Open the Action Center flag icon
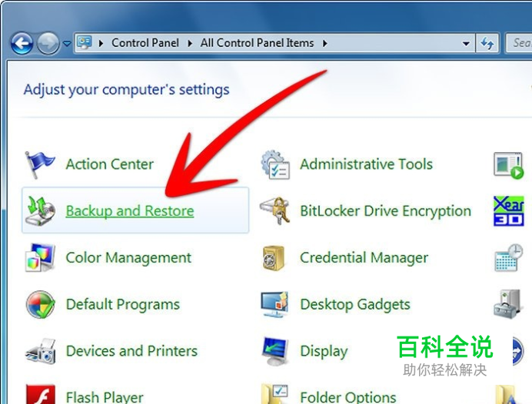The height and width of the screenshot is (404, 532). tap(39, 164)
